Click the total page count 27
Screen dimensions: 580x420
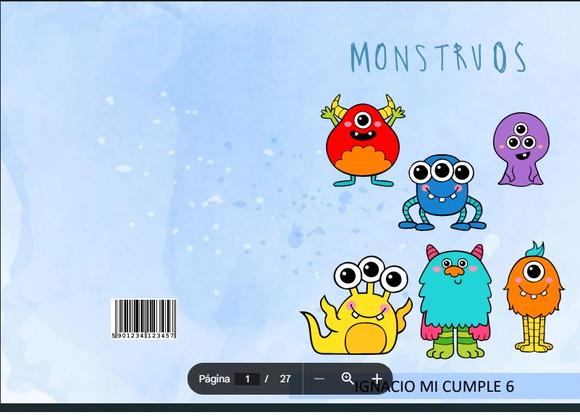pos(285,379)
